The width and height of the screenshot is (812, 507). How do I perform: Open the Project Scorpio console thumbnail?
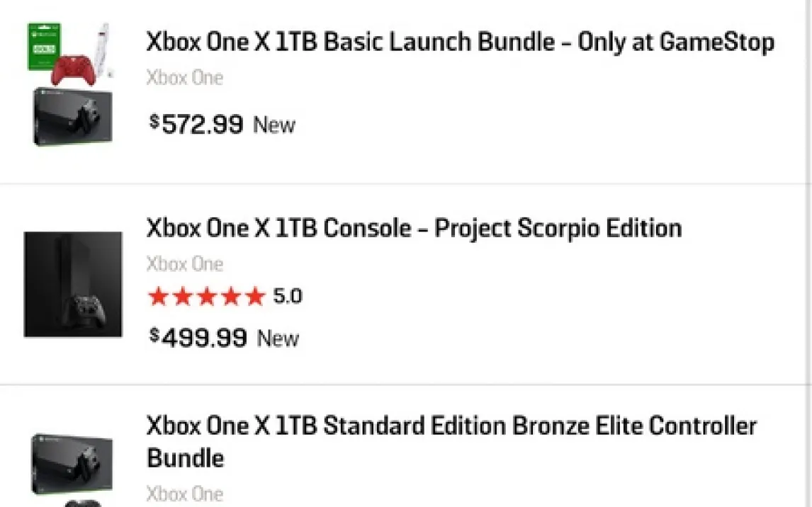[x=73, y=285]
